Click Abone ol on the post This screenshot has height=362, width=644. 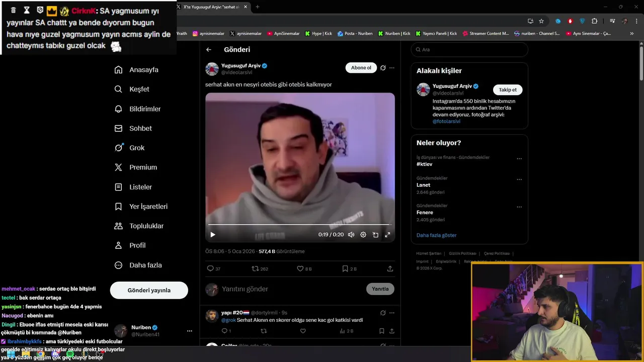coord(361,68)
